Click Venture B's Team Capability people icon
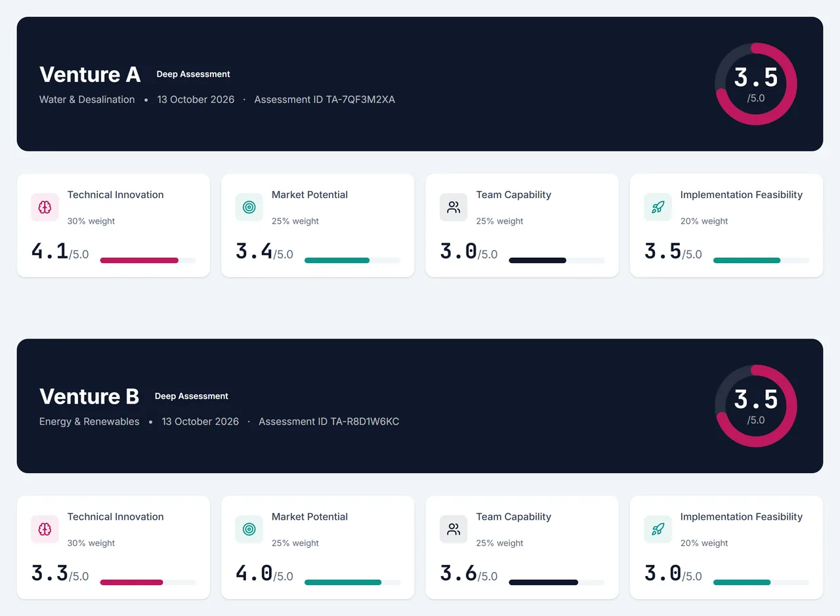The image size is (840, 616). (453, 529)
